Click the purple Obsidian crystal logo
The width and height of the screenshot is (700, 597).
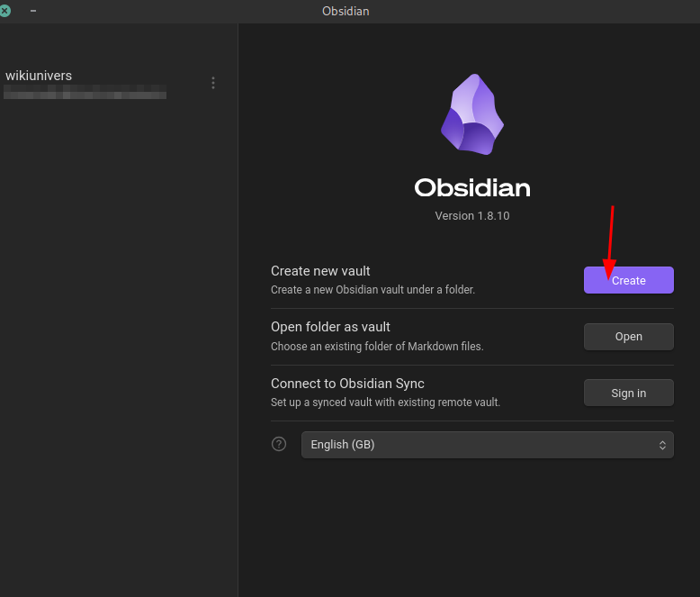click(x=471, y=115)
